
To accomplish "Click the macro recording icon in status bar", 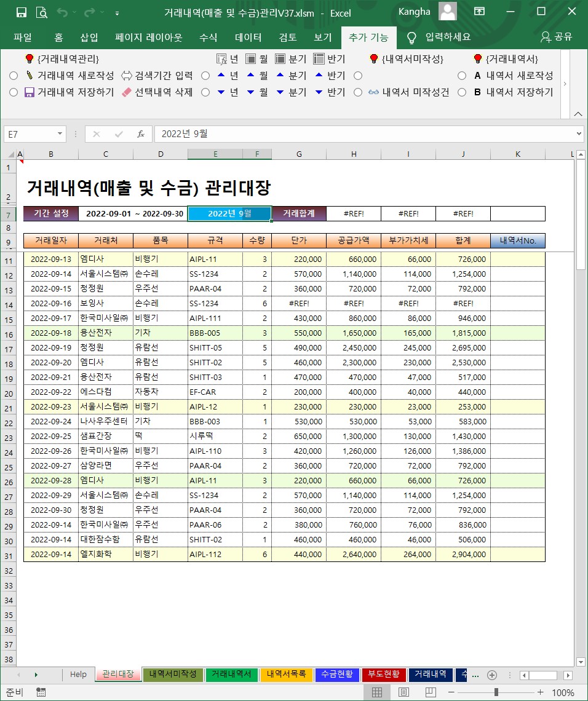I will click(41, 692).
